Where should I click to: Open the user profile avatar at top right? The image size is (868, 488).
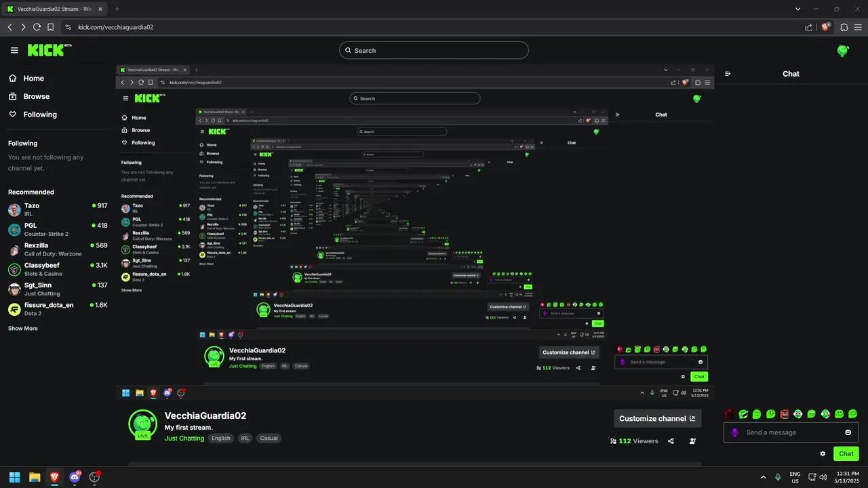[x=843, y=50]
